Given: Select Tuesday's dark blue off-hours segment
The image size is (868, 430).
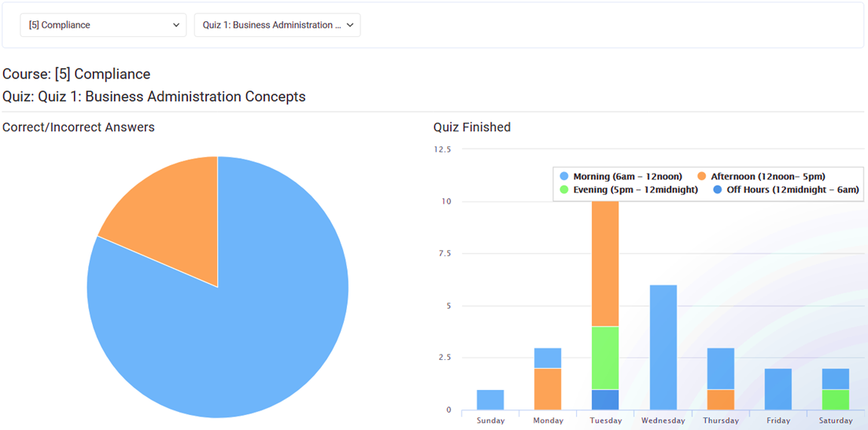Looking at the screenshot, I should (605, 399).
